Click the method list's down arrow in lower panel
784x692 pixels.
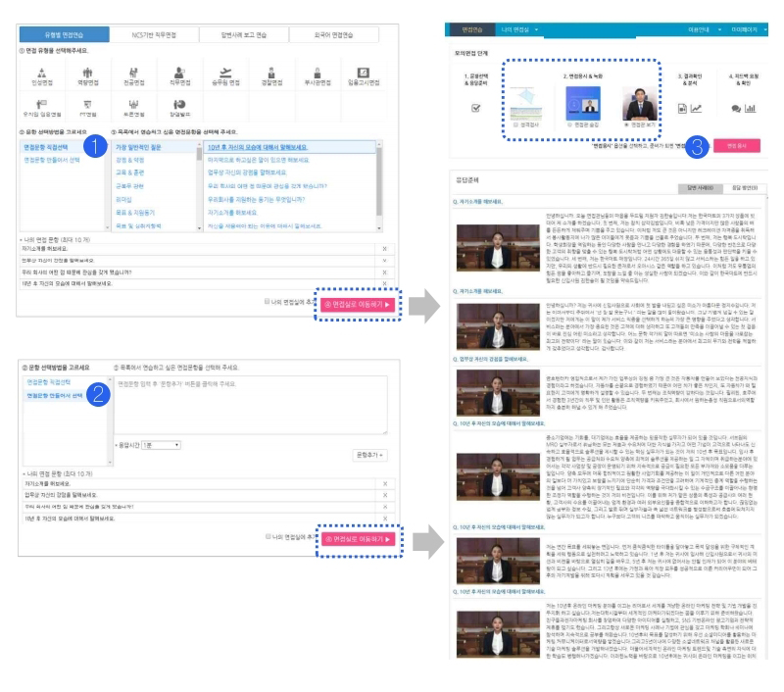coord(110,463)
